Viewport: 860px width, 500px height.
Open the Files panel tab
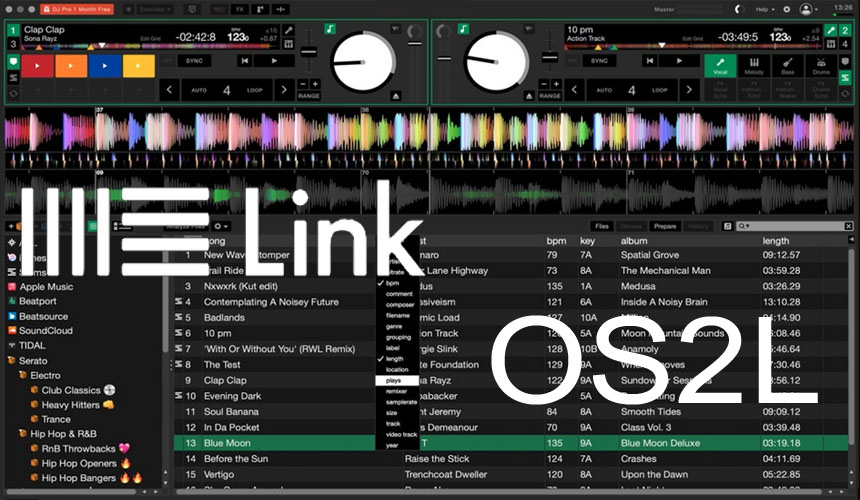601,226
